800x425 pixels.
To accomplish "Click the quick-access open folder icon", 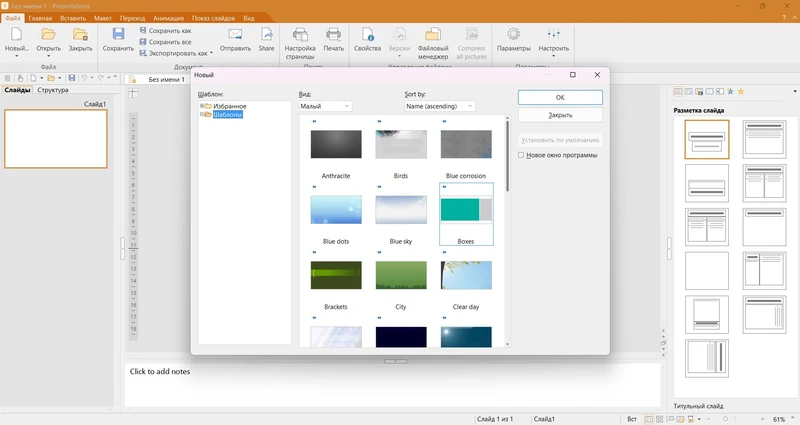I will point(51,78).
